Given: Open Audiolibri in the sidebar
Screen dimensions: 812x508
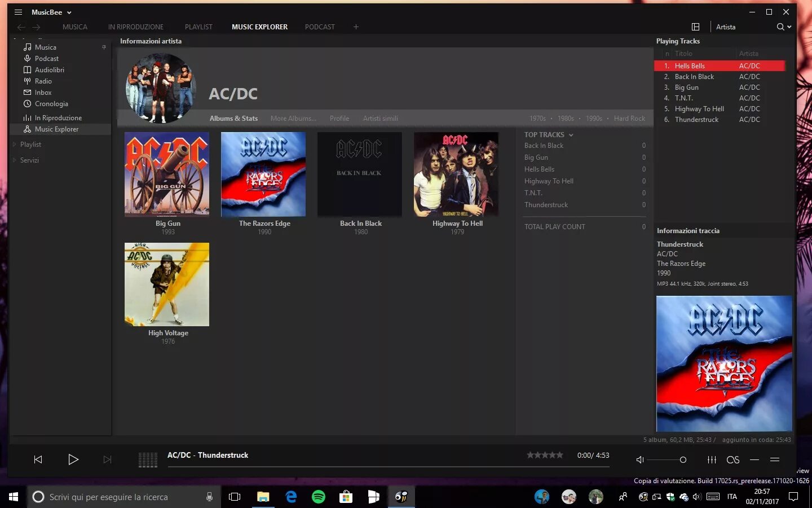Looking at the screenshot, I should [x=49, y=70].
